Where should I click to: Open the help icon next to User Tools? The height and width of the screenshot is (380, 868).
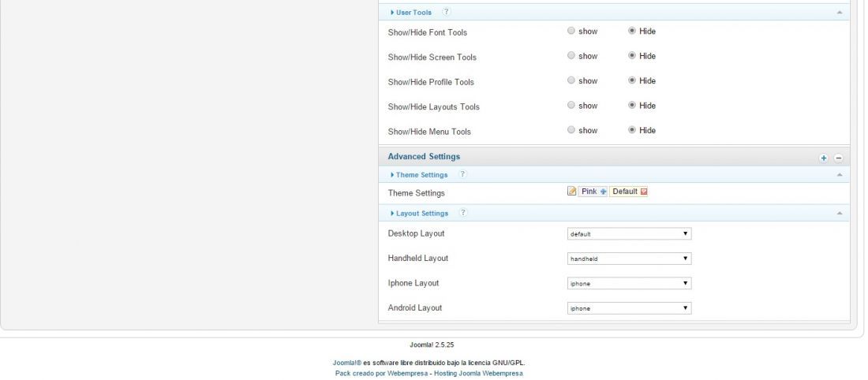tap(446, 12)
